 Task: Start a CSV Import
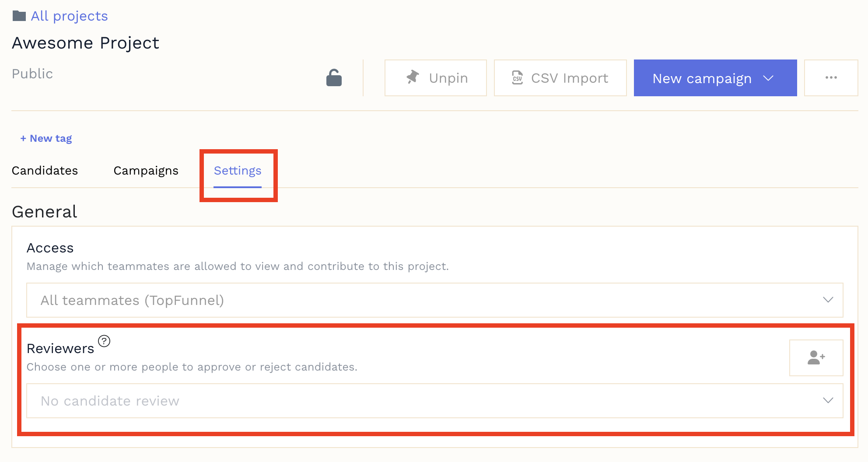pos(560,78)
